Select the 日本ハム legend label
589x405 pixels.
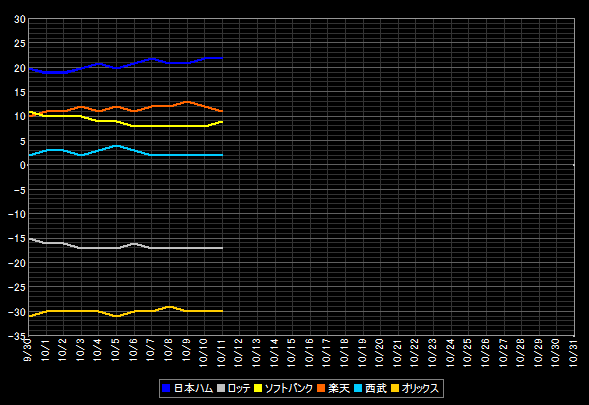193,388
